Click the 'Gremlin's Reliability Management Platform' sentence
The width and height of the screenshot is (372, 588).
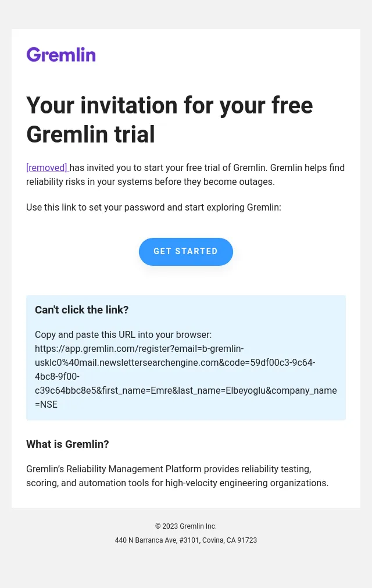point(169,469)
